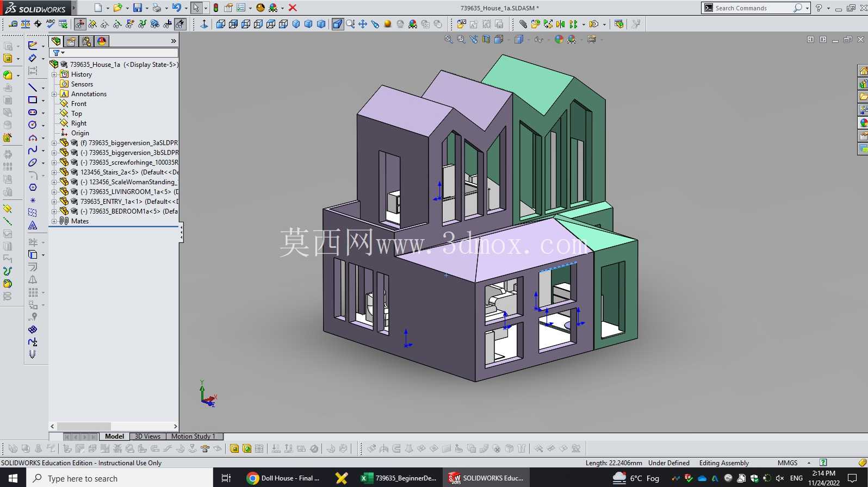This screenshot has height=487, width=868.
Task: Click the Help question mark button
Action: [819, 8]
